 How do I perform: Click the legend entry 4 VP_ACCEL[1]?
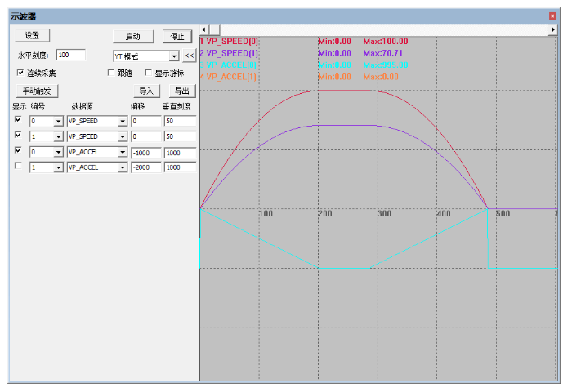[228, 77]
